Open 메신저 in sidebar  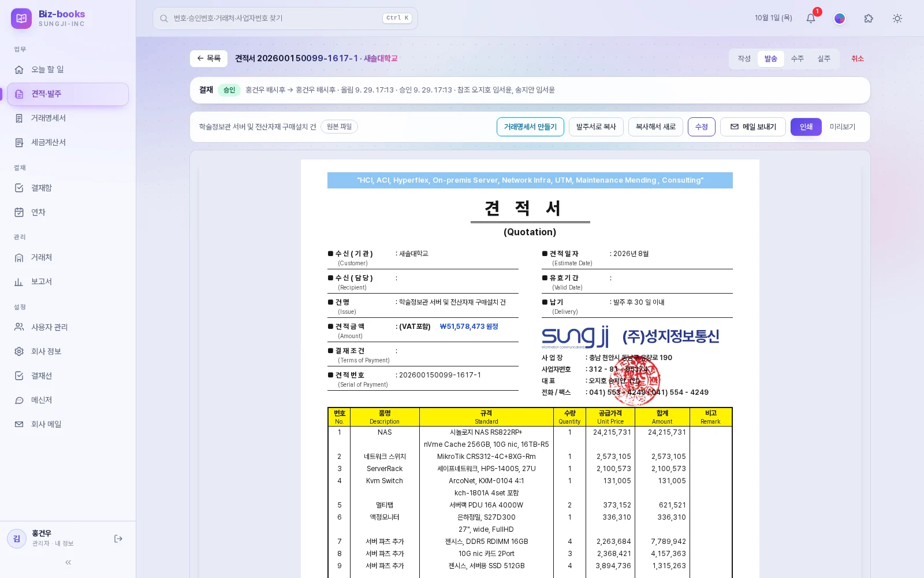tap(68, 400)
